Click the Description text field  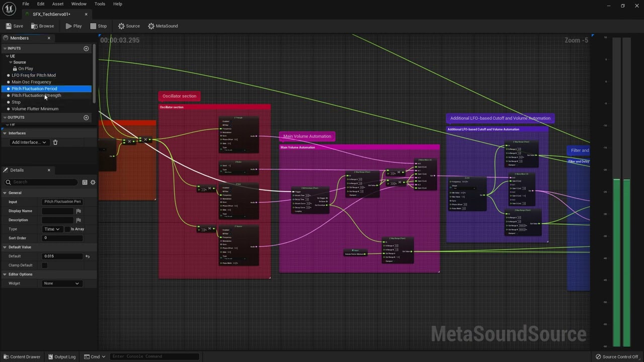pos(58,220)
